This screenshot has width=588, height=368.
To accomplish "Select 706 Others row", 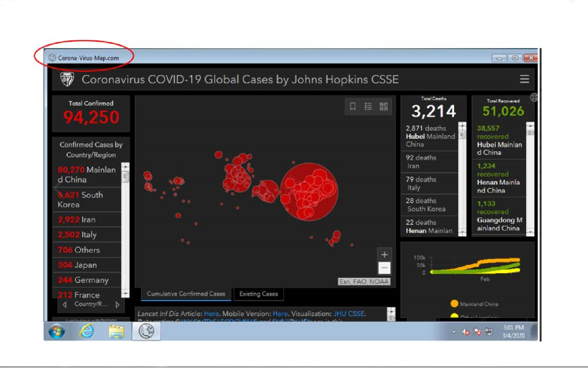I will point(87,250).
